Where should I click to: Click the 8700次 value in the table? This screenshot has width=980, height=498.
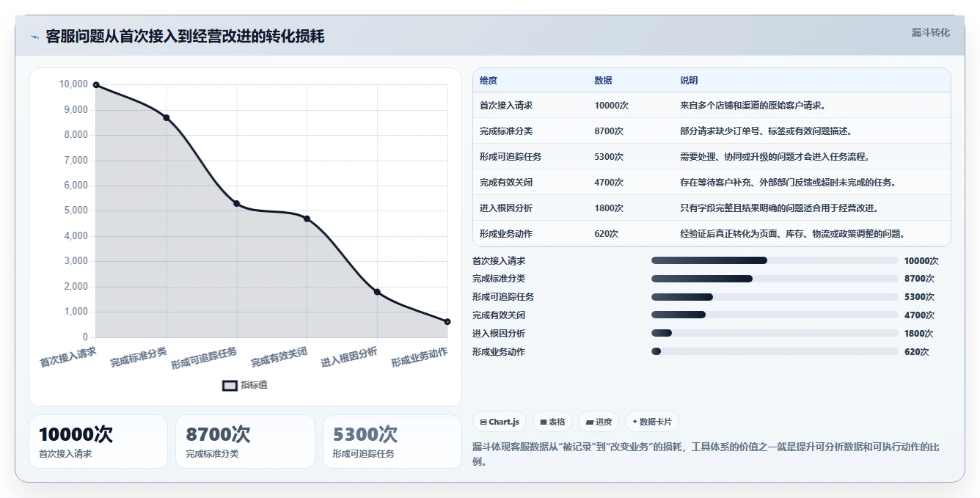pyautogui.click(x=609, y=131)
